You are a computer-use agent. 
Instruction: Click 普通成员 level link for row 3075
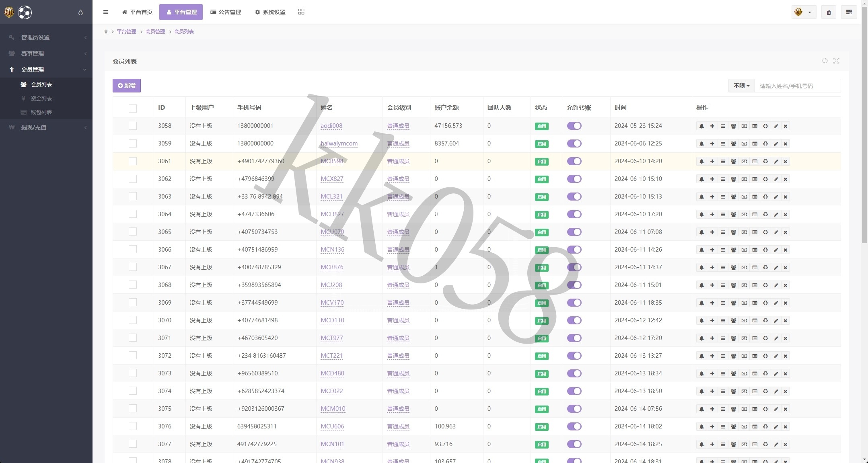pos(398,409)
